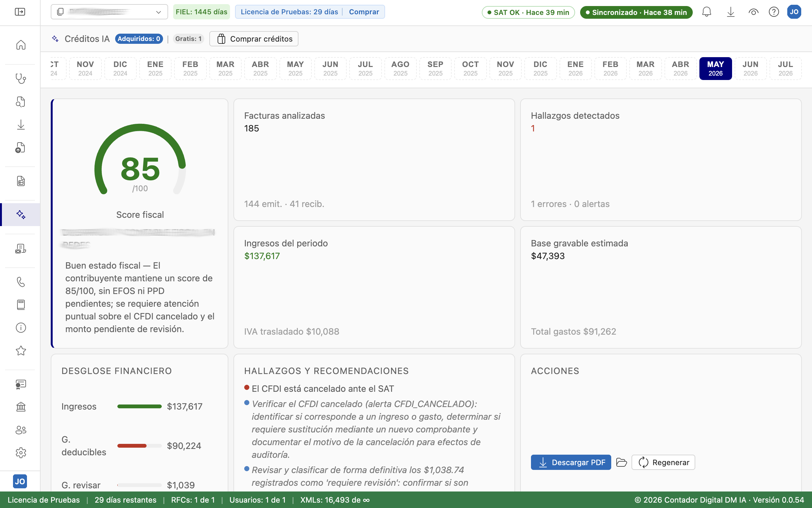Open the certificate license icon in sidebar

pos(21,384)
